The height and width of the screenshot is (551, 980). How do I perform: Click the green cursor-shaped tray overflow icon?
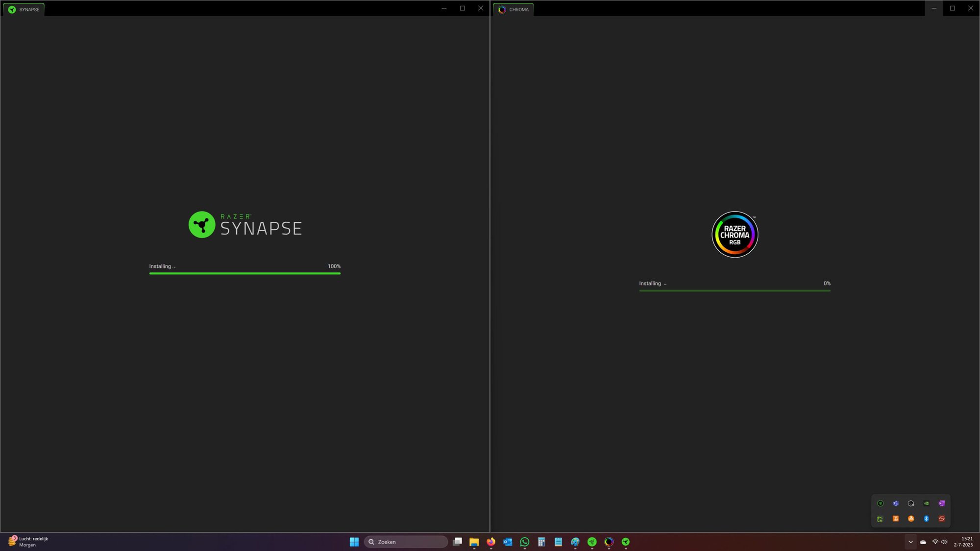(x=881, y=519)
